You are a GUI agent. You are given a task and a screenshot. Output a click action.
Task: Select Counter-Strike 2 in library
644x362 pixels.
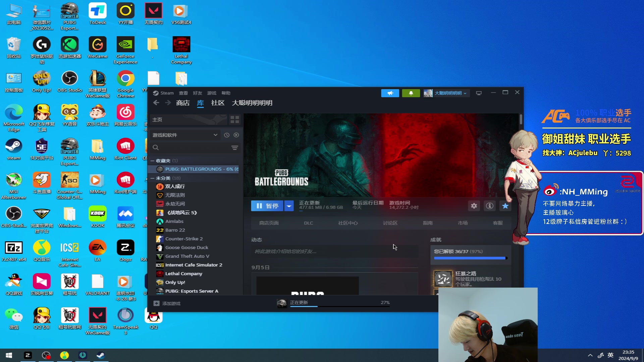click(x=184, y=239)
